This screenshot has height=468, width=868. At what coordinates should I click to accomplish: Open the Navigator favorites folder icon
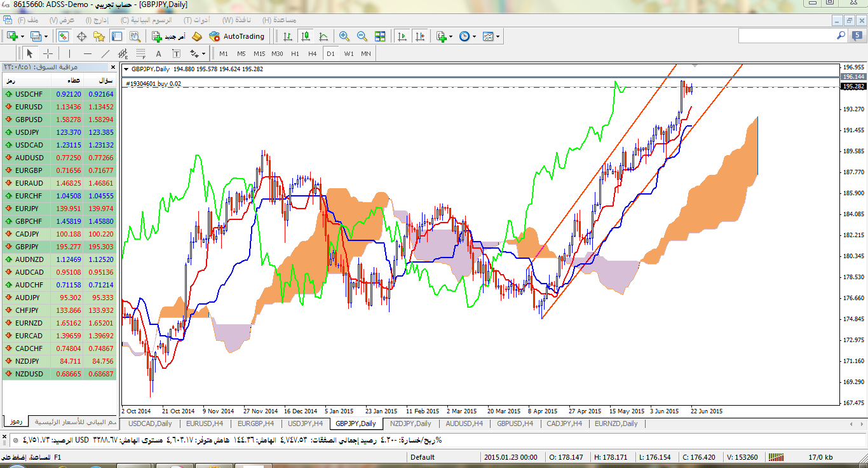click(99, 36)
